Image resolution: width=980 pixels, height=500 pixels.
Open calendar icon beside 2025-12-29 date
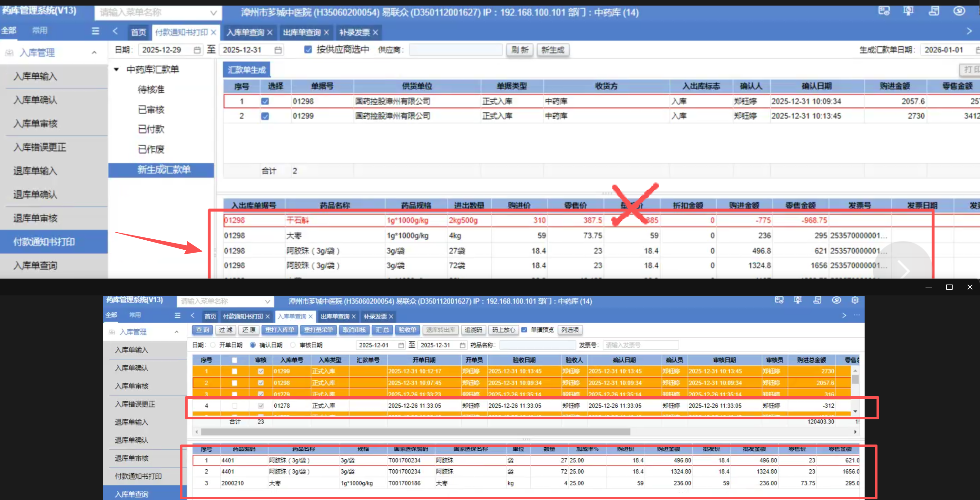(197, 50)
